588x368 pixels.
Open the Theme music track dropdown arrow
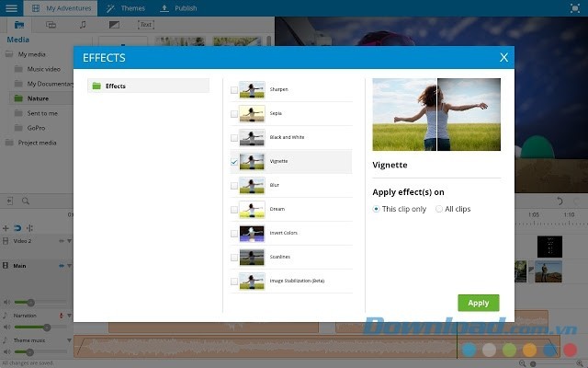[70, 340]
